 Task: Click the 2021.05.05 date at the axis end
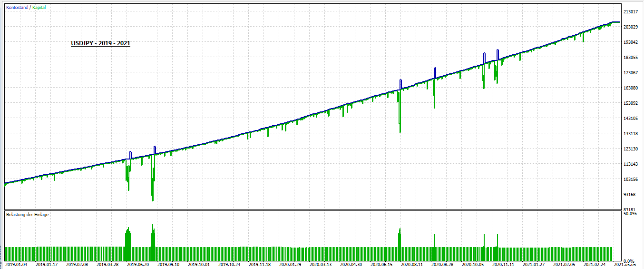(x=625, y=264)
